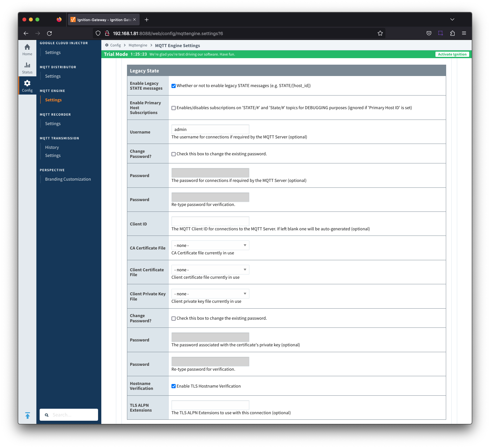Reload the page with refresh icon

click(x=49, y=33)
